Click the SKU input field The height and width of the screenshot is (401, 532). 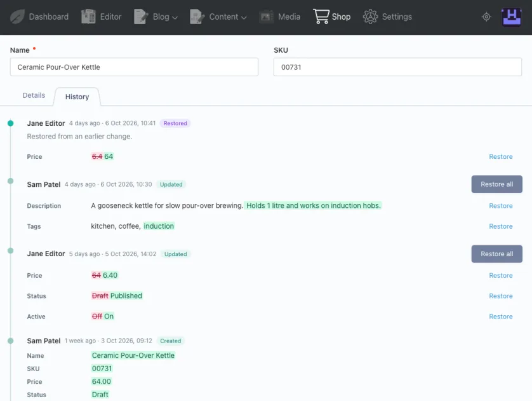pyautogui.click(x=397, y=67)
